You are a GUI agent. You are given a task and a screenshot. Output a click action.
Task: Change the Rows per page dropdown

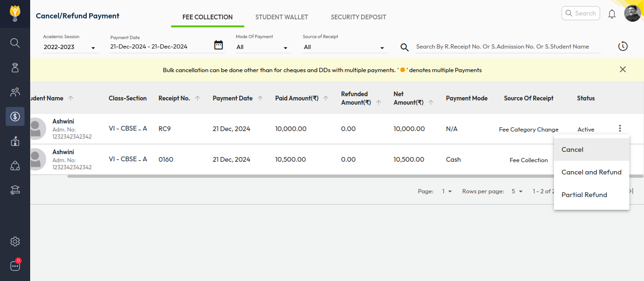click(x=517, y=191)
